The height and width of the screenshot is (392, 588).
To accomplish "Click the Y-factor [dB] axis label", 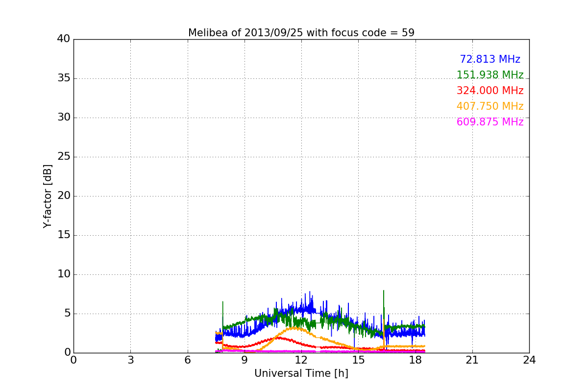I will [48, 196].
